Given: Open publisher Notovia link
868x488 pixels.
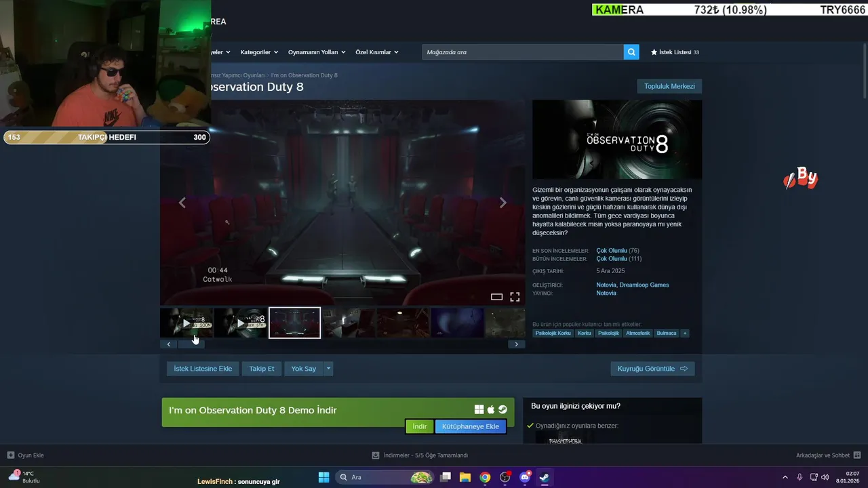Looking at the screenshot, I should [x=606, y=293].
